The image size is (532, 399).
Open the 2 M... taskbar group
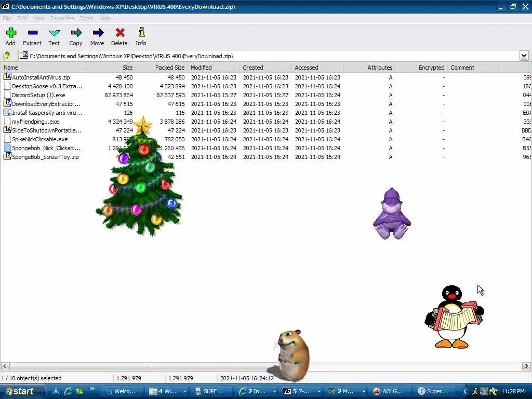(346, 391)
